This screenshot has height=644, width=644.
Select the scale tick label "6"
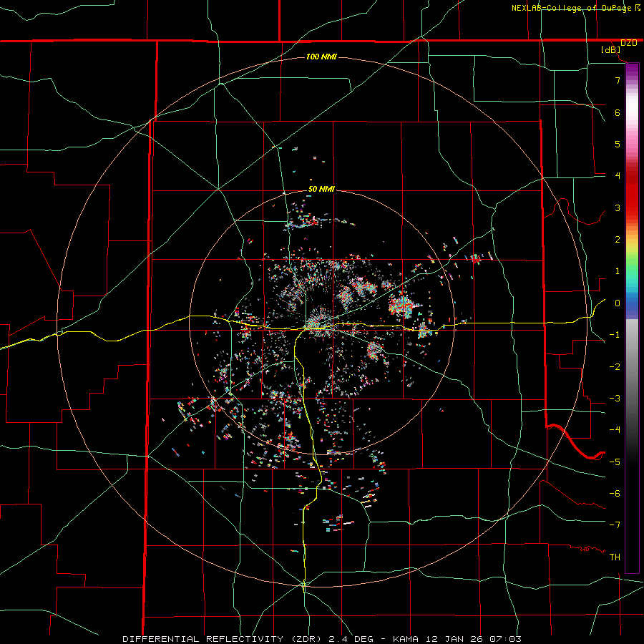[x=618, y=112]
